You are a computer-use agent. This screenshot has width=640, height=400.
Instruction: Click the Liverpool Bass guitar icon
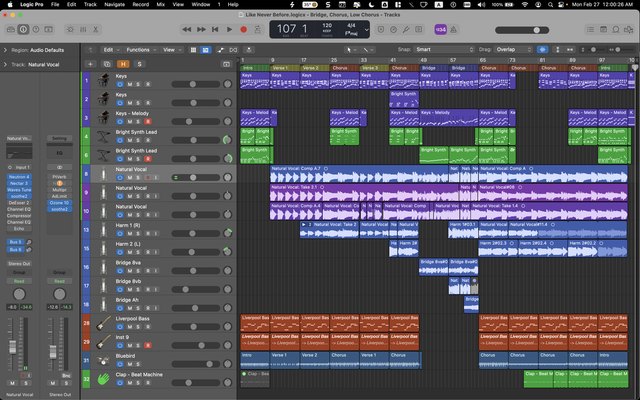point(103,323)
